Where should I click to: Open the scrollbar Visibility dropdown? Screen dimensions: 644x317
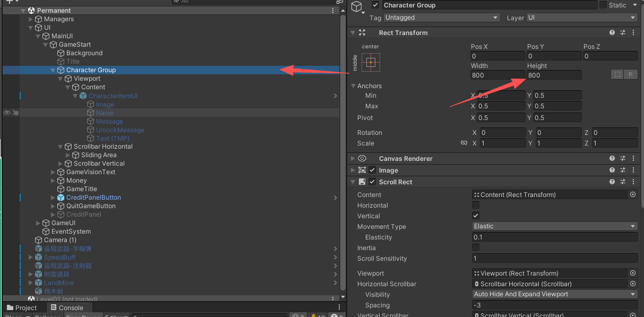click(555, 294)
